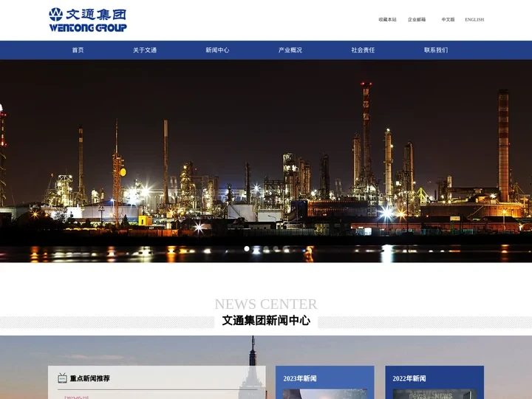Navigate to 联系我们 page
Screen dimensions: 532x399
(x=436, y=50)
